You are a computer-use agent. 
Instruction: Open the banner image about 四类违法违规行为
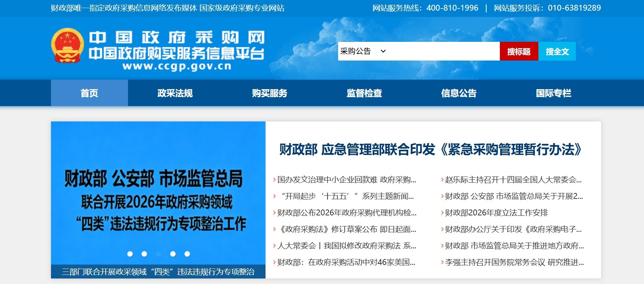click(158, 193)
